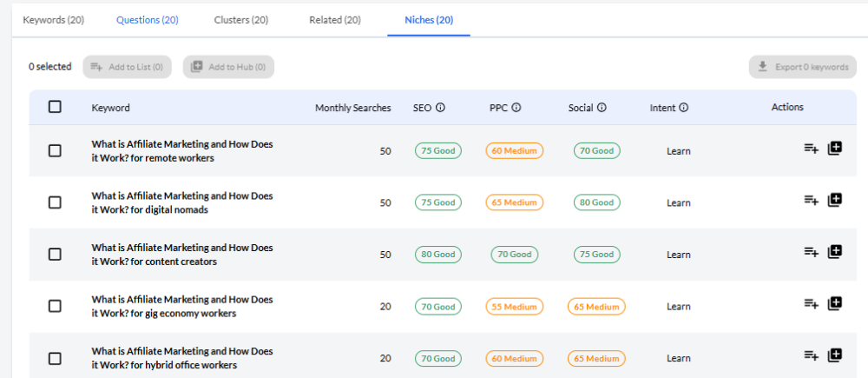The image size is (868, 378).
Task: Tick the checkbox for gig economy workers
Action: pos(55,306)
